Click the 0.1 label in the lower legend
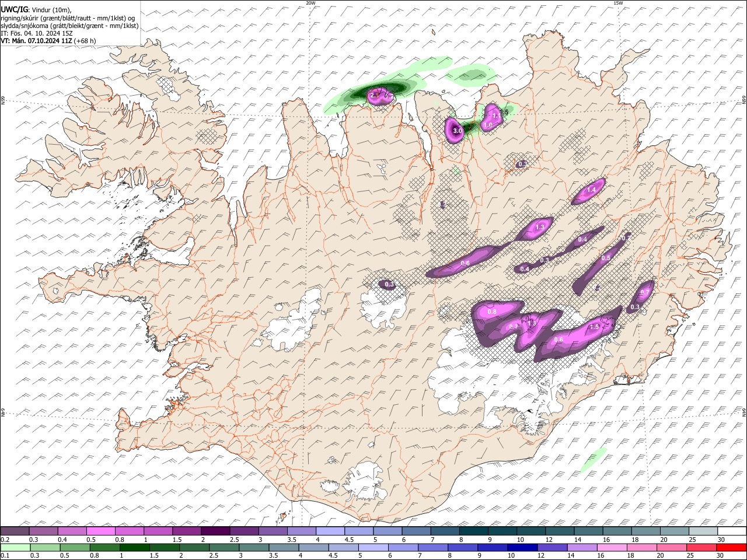This screenshot has height=560, width=747. click(x=5, y=555)
